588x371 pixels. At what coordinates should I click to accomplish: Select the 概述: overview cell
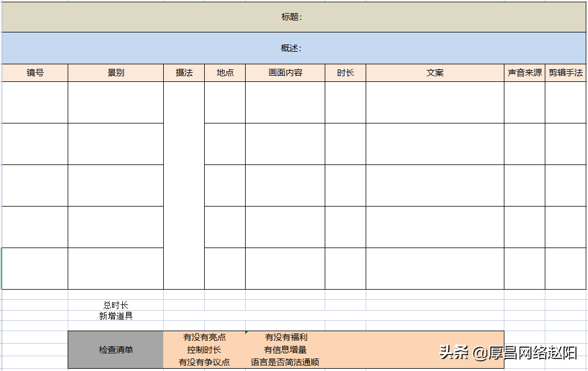[x=293, y=48]
